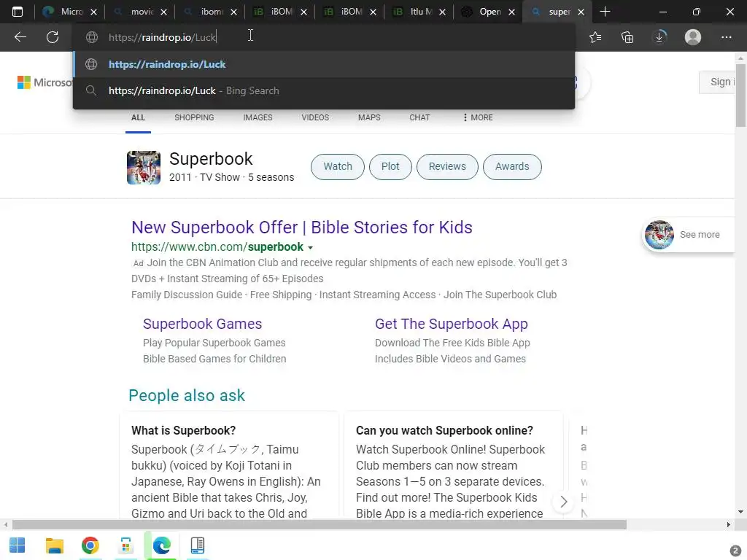Open the VIDEOS results tab
Viewport: 747px width, 560px height.
point(315,117)
